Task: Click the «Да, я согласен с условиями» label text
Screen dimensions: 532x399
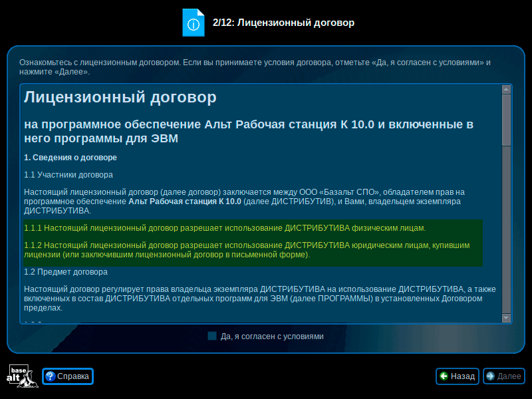Action: click(272, 336)
